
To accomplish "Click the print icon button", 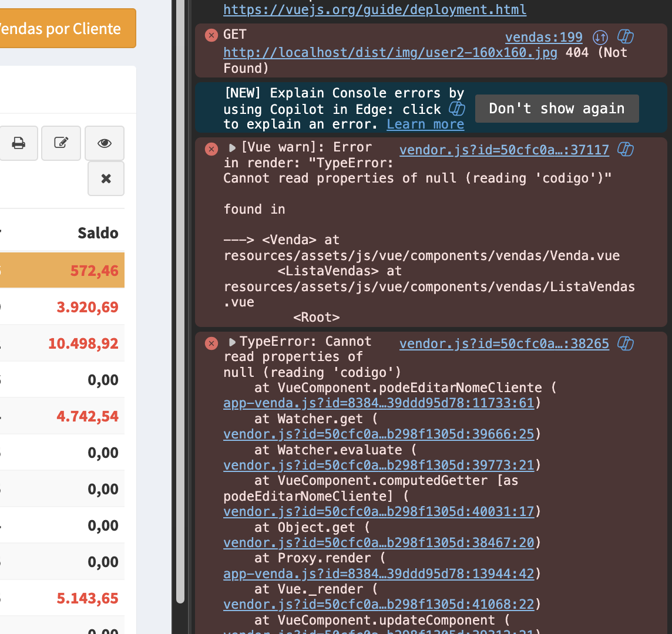I will click(19, 143).
